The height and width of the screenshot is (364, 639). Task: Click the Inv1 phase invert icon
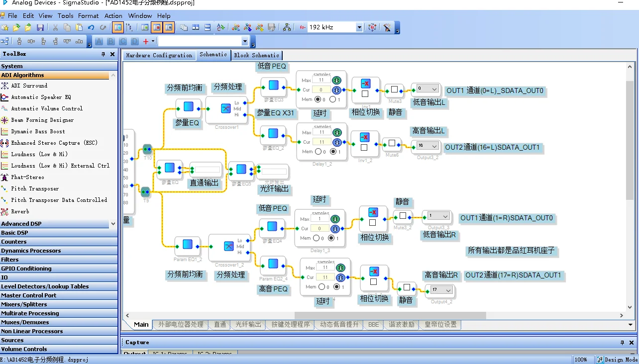(365, 83)
